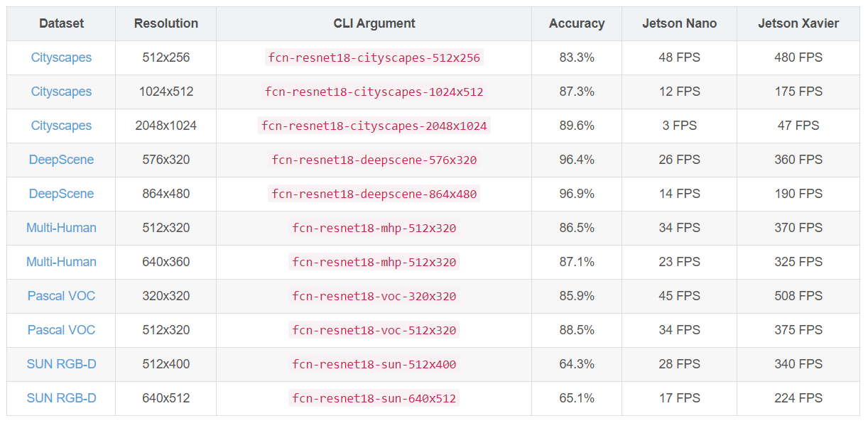Click the Accuracy column header

(x=577, y=23)
